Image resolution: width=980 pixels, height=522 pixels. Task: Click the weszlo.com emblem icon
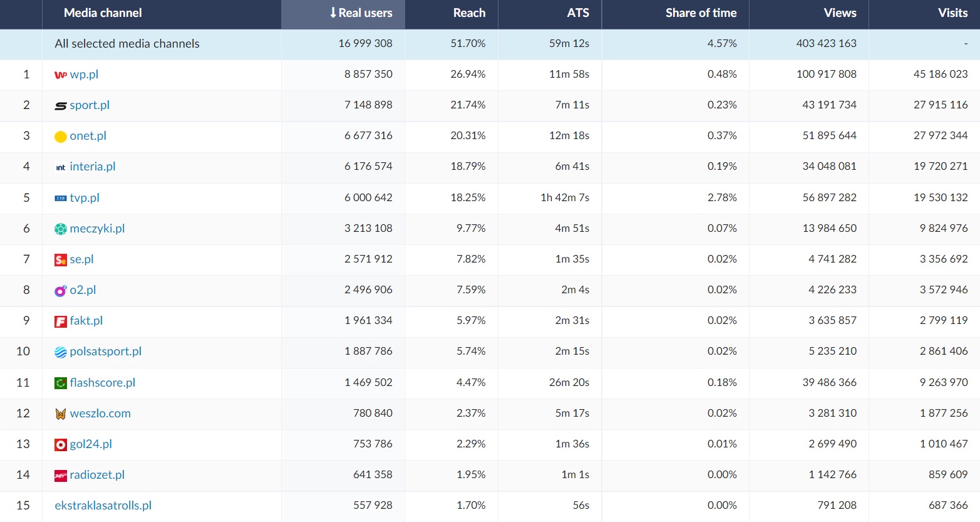pyautogui.click(x=60, y=414)
